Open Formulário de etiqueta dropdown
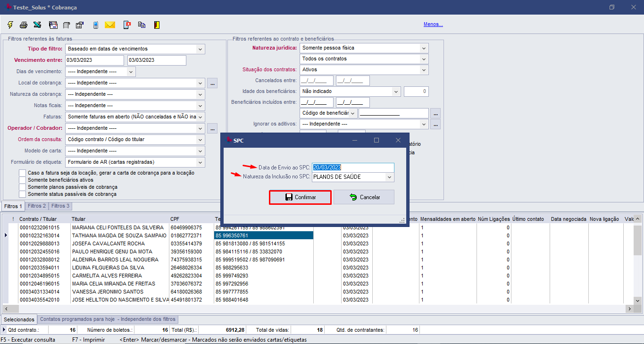 tap(201, 162)
